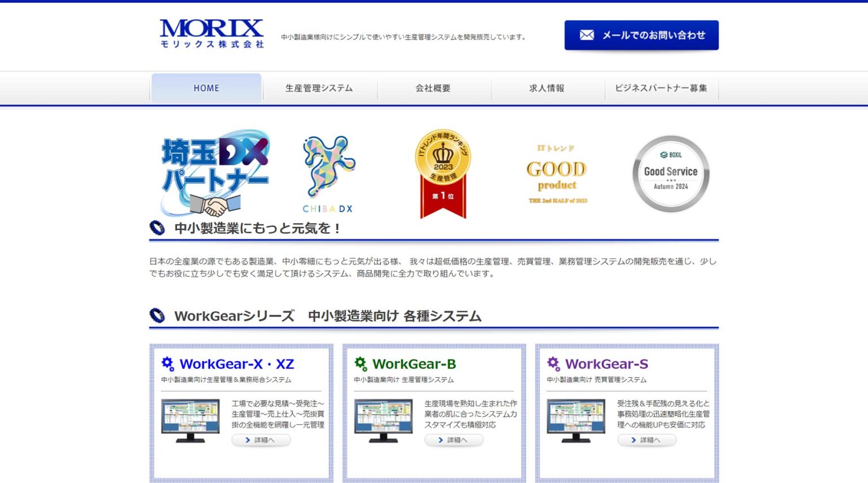Open the 会社概要 page
868x483 pixels.
click(433, 88)
